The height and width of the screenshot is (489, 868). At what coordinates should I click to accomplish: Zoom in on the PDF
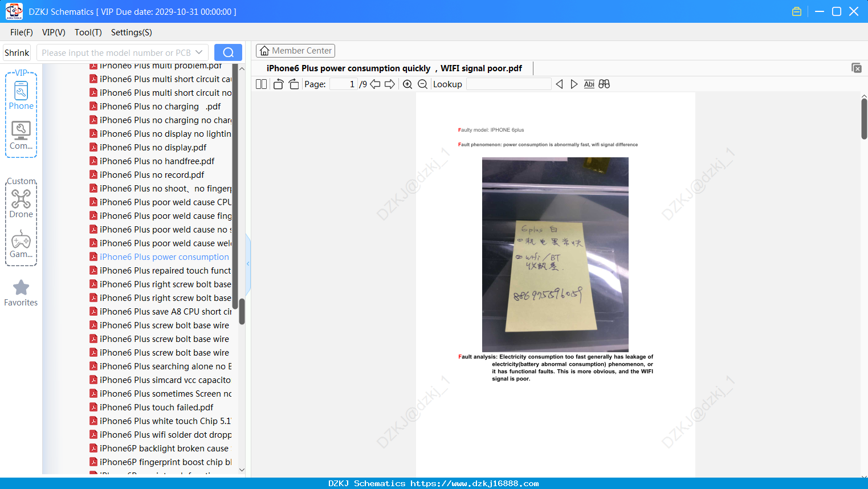pyautogui.click(x=407, y=84)
